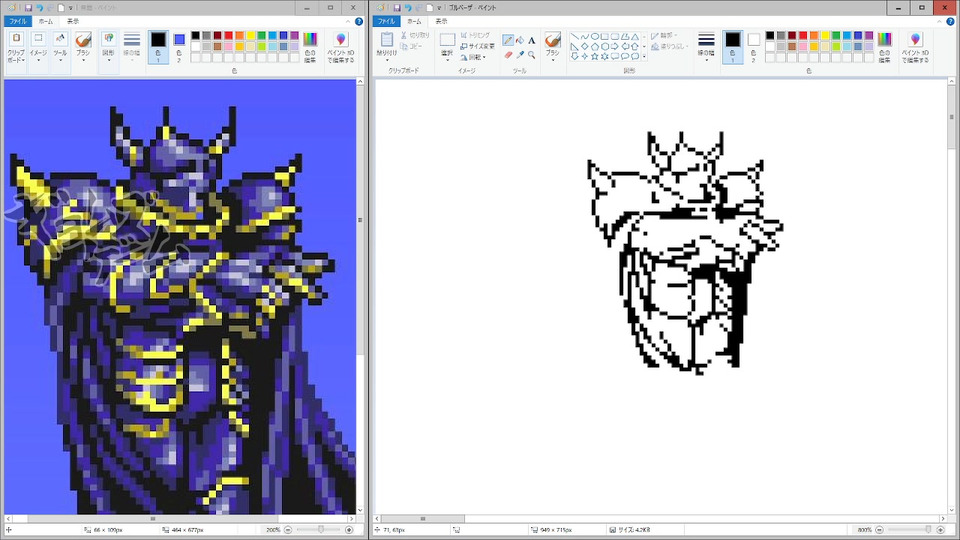Screen dimensions: 960x540
Task: Click the Crop (トリミング) icon in right window
Action: 464,36
